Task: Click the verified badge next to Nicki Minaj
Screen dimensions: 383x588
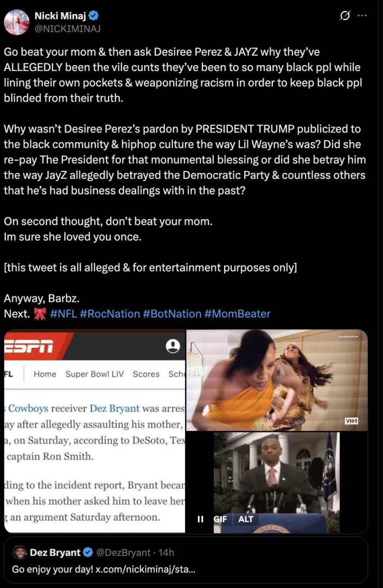Action: (94, 16)
